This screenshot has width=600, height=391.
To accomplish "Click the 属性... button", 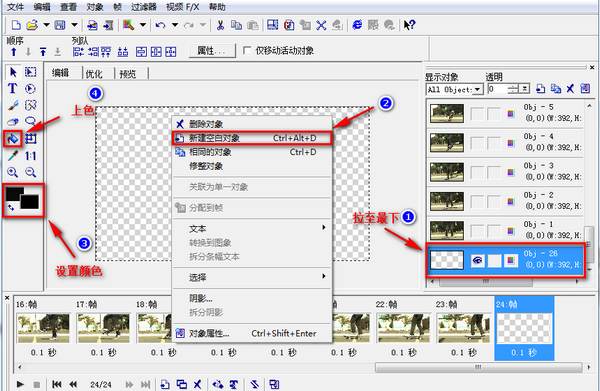I will [x=212, y=51].
